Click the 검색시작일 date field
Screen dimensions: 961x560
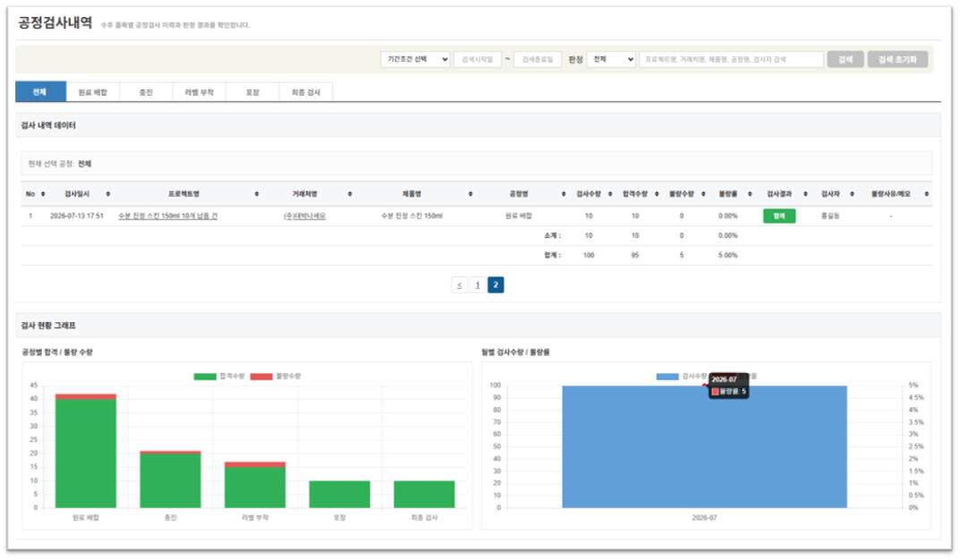[478, 59]
